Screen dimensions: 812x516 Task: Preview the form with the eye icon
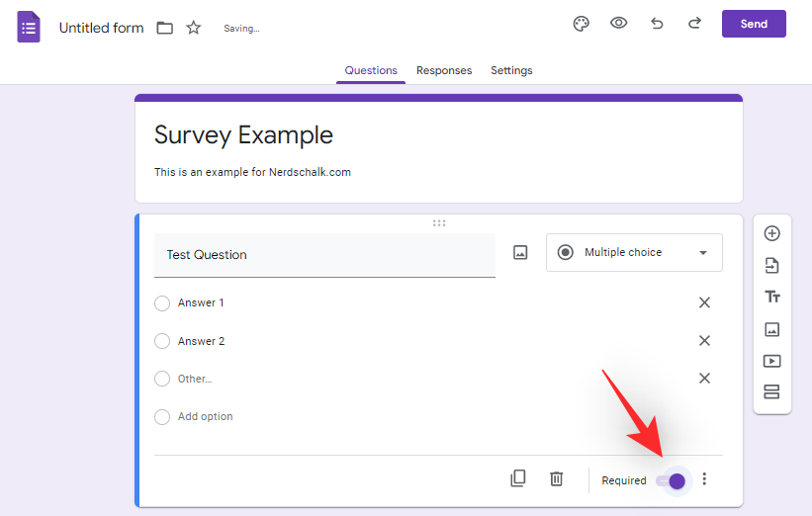point(619,24)
